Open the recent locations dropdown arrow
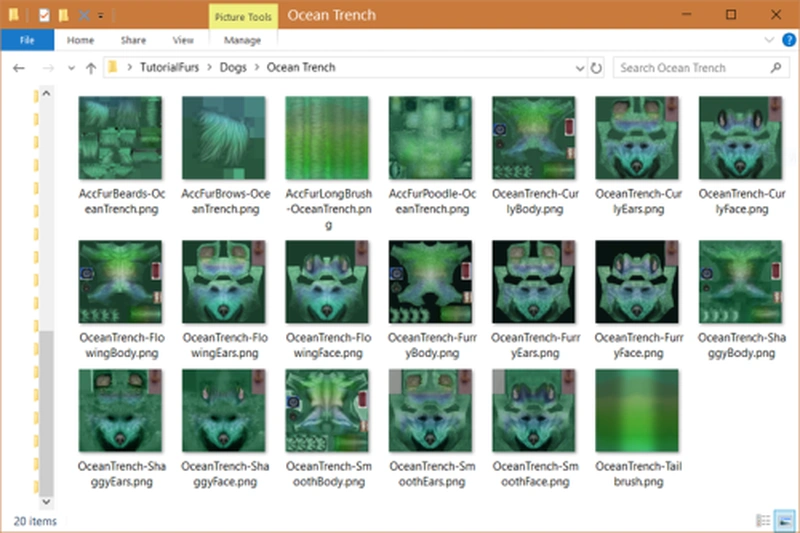 71,68
